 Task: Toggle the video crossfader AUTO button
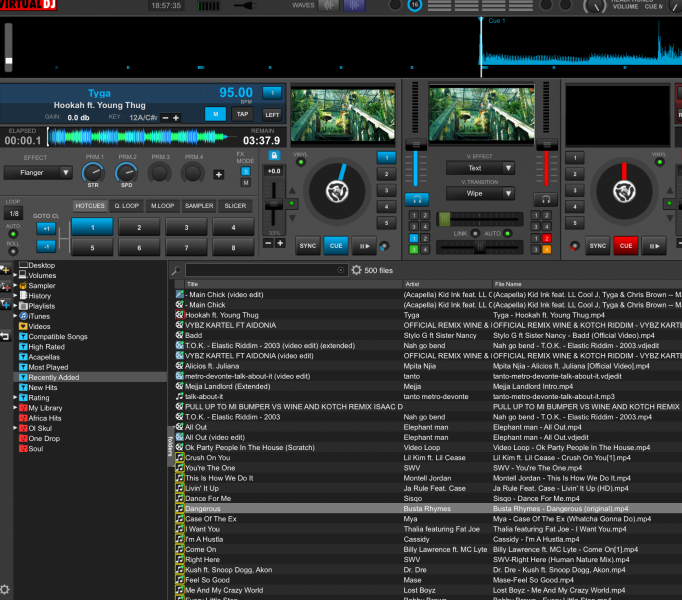[507, 234]
